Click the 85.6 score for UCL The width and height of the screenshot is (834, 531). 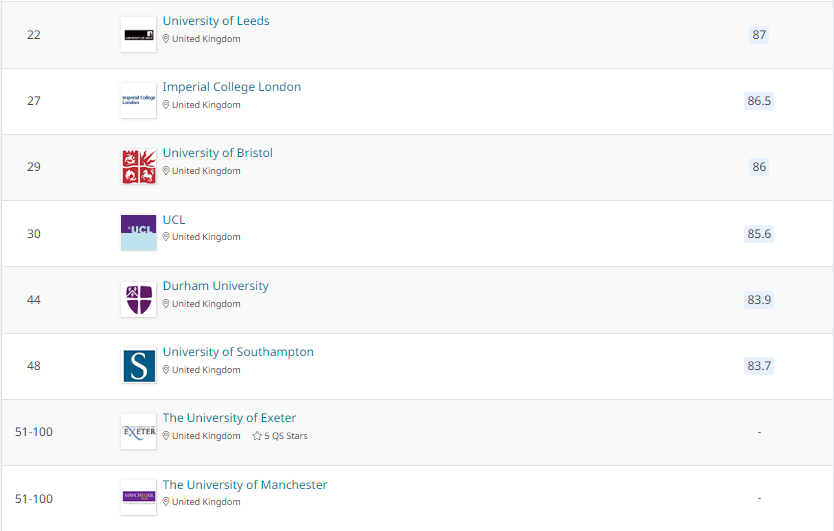[759, 234]
